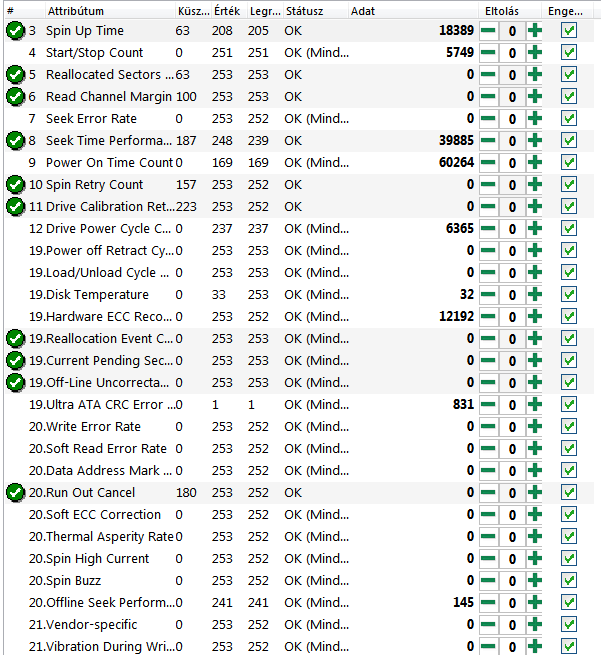This screenshot has width=601, height=655.
Task: Untick the enable checkbox for Spin Up Time
Action: click(x=569, y=31)
